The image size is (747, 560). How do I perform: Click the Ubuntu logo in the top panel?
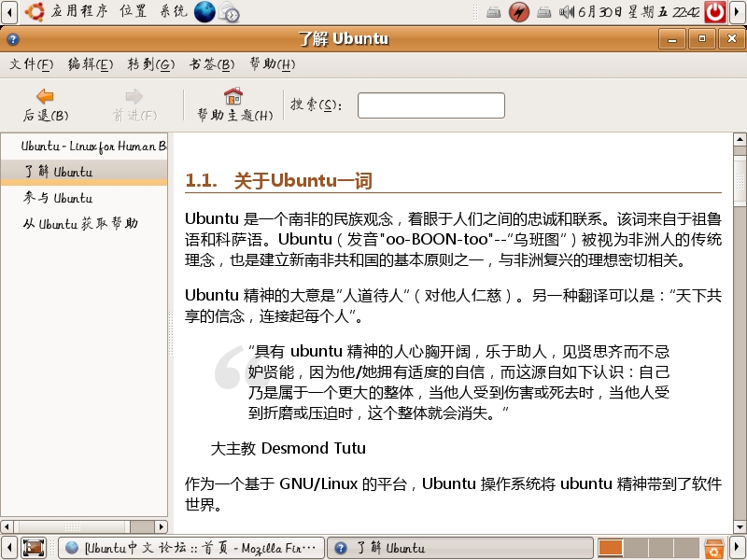click(x=35, y=11)
